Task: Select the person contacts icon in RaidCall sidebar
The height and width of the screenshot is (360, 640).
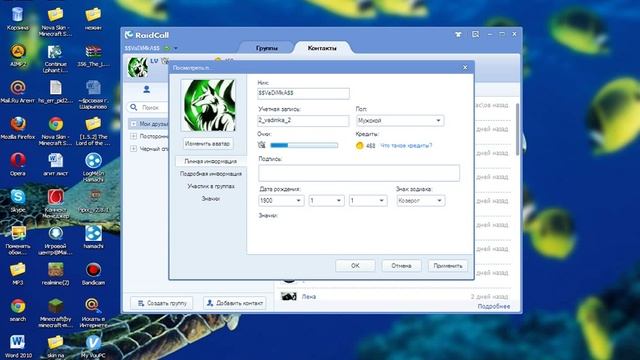Action: (x=147, y=89)
